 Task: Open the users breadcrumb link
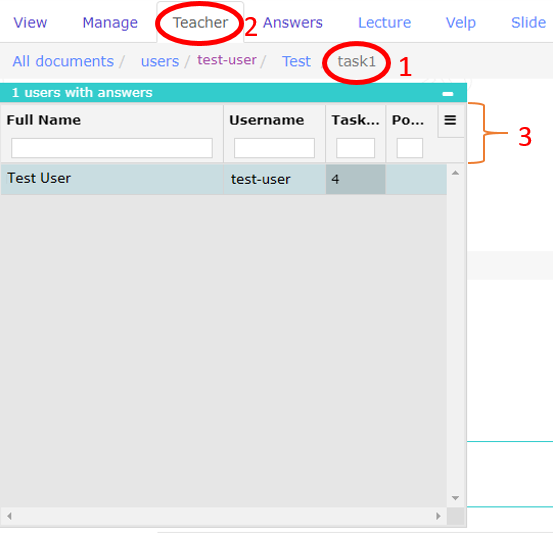tap(160, 61)
